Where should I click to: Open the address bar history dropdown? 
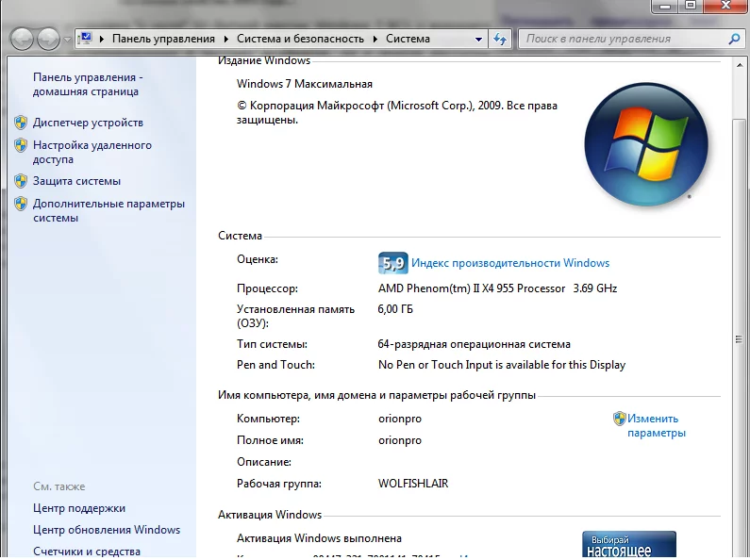coord(478,40)
